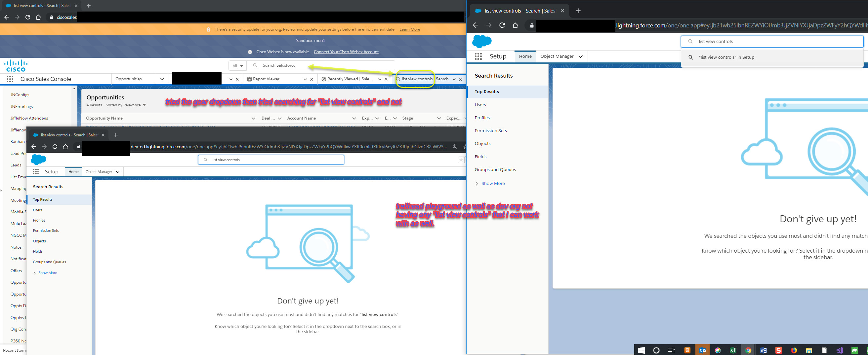Click the Connect Your Cisco Webex Account link
Image resolution: width=868 pixels, height=355 pixels.
click(x=346, y=52)
